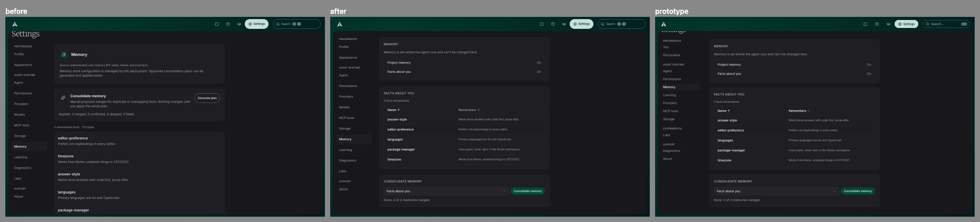Select timezone fact in before panel
The width and height of the screenshot is (980, 222).
point(139,159)
